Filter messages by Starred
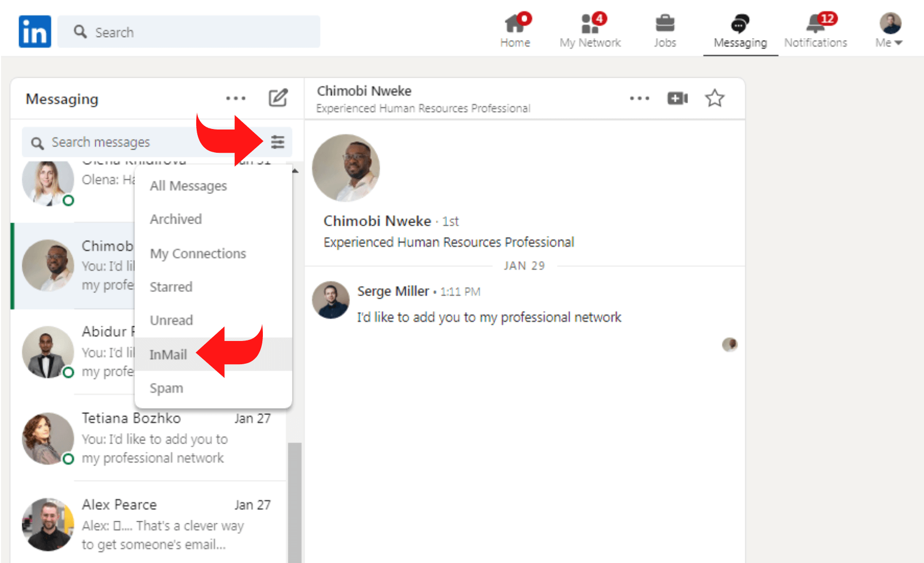The height and width of the screenshot is (563, 924). tap(170, 287)
